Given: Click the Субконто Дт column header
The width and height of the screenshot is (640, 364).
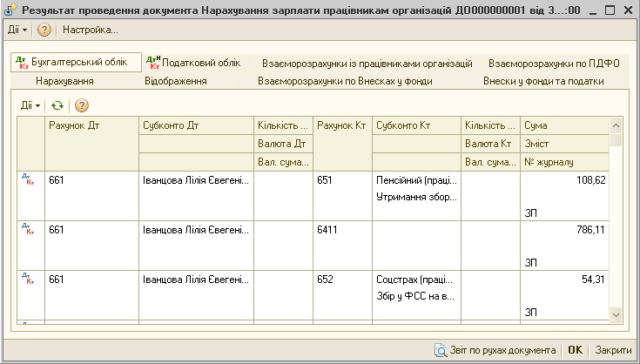Looking at the screenshot, I should click(x=196, y=125).
